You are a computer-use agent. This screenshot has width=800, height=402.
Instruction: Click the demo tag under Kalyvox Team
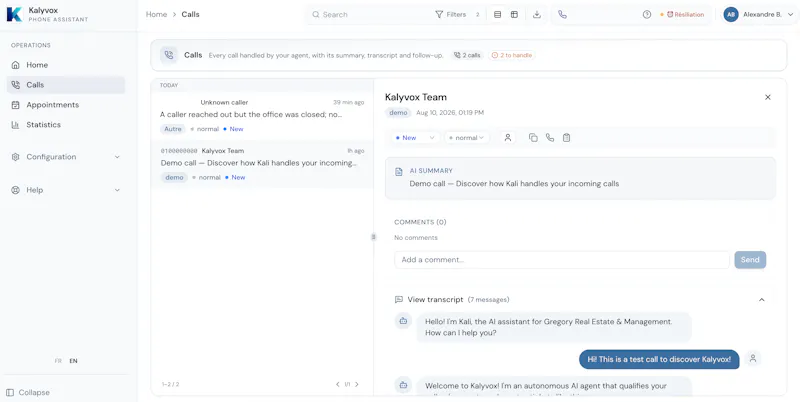(398, 113)
